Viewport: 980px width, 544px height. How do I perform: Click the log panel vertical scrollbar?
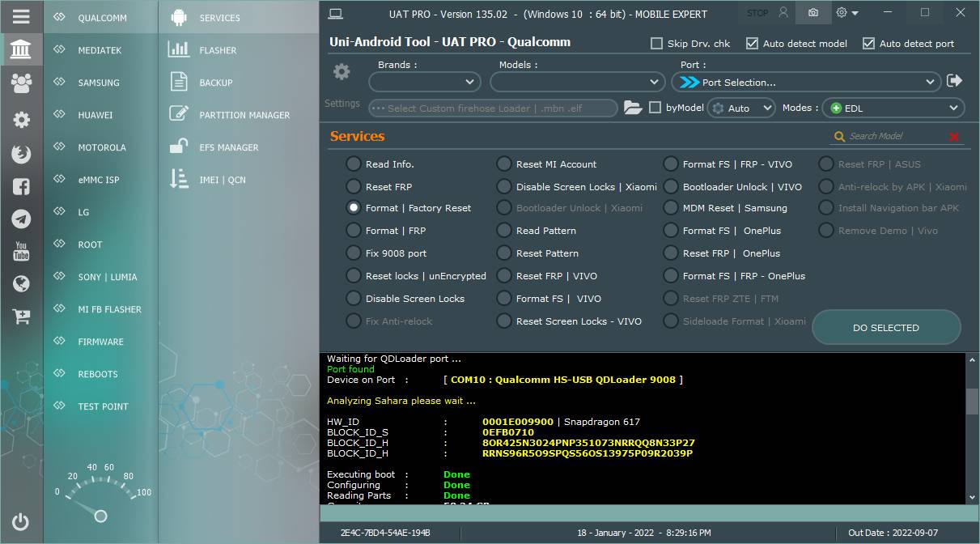point(972,428)
